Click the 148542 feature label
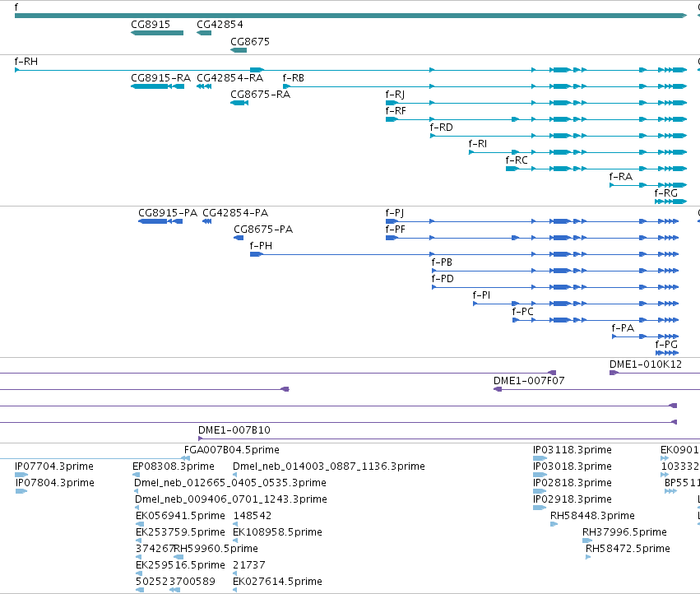This screenshot has width=700, height=594. [x=253, y=516]
